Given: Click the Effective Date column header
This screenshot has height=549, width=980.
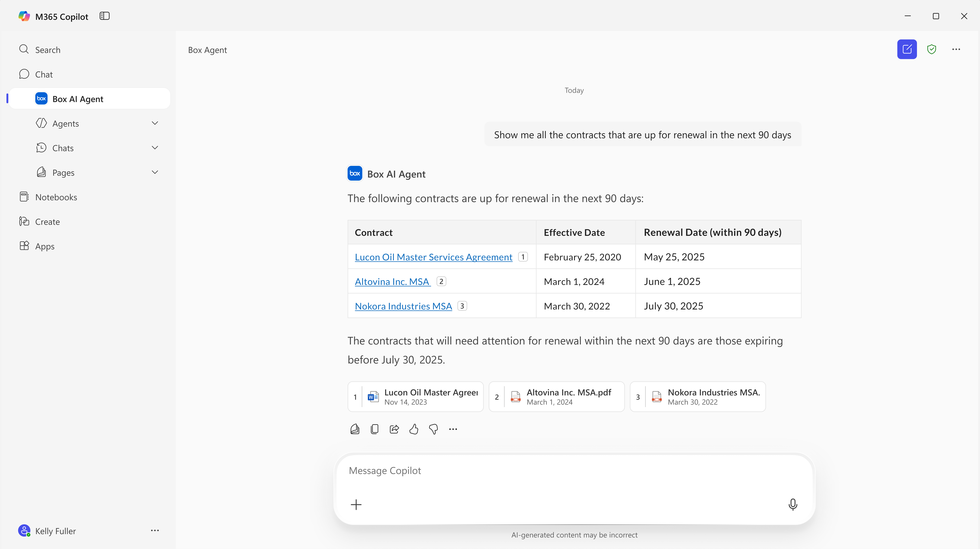Looking at the screenshot, I should 586,232.
